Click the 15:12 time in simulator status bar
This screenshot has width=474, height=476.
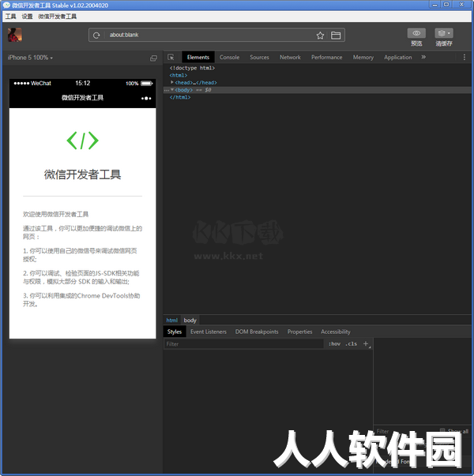coord(83,83)
